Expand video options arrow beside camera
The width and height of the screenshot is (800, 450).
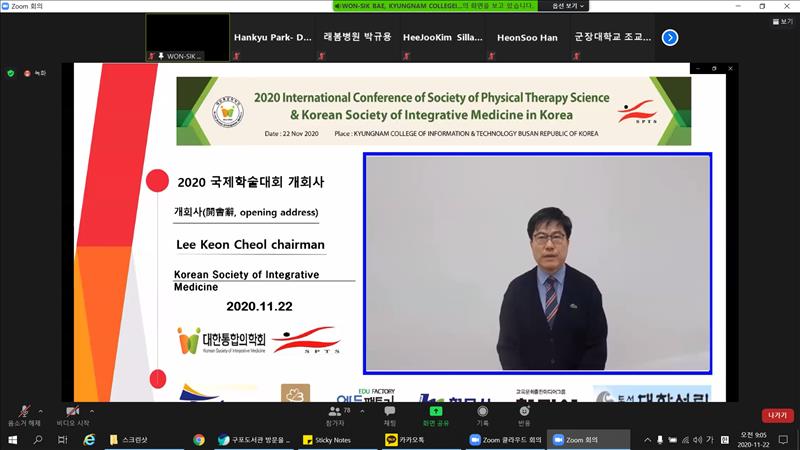point(92,411)
